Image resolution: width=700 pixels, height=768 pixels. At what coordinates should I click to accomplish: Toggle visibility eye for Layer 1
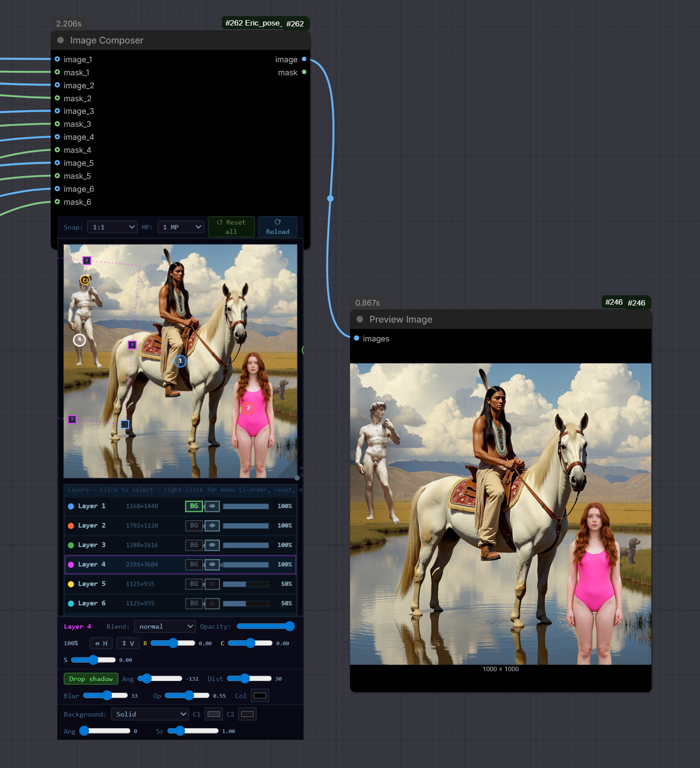pos(212,506)
